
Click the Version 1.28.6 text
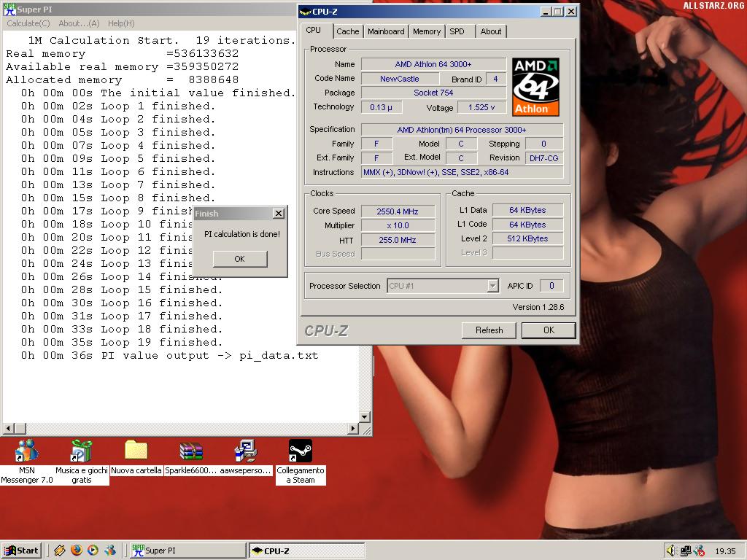pyautogui.click(x=538, y=307)
